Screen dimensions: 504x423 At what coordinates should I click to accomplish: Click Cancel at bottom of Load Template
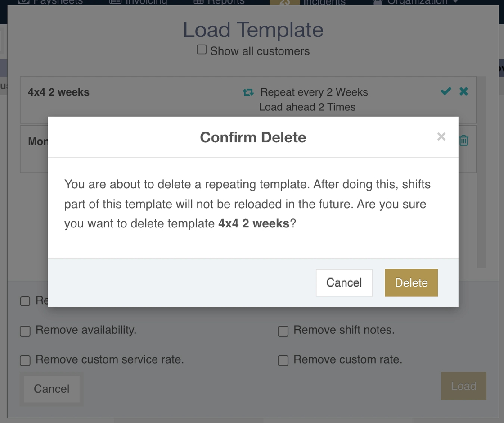(x=52, y=389)
